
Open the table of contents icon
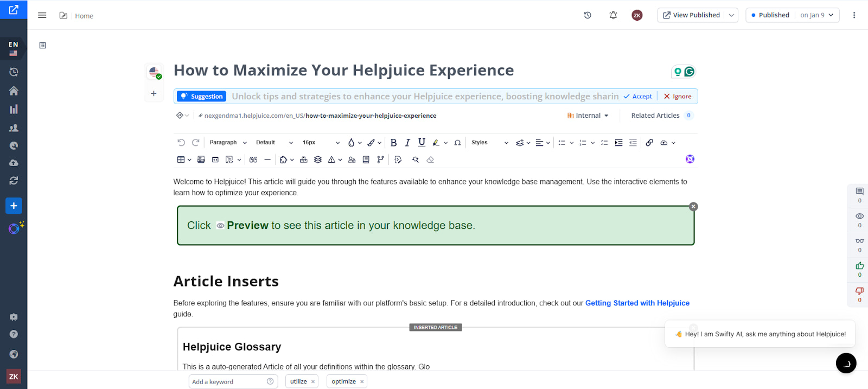43,46
